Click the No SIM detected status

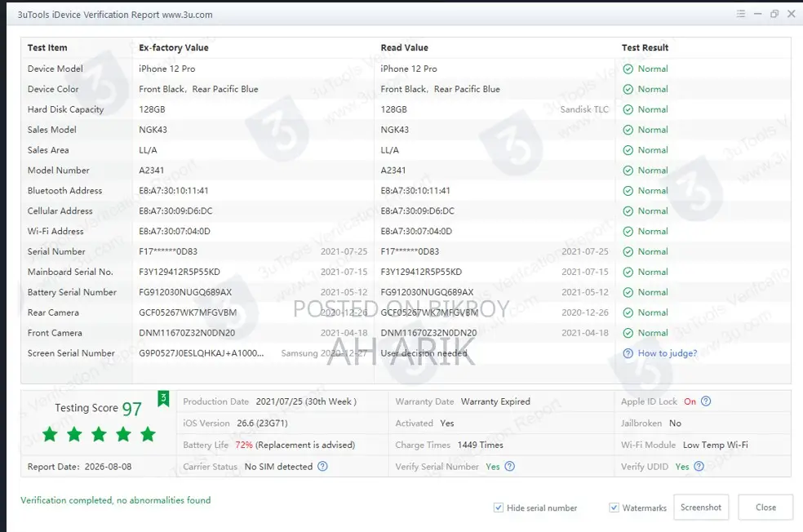pos(278,467)
